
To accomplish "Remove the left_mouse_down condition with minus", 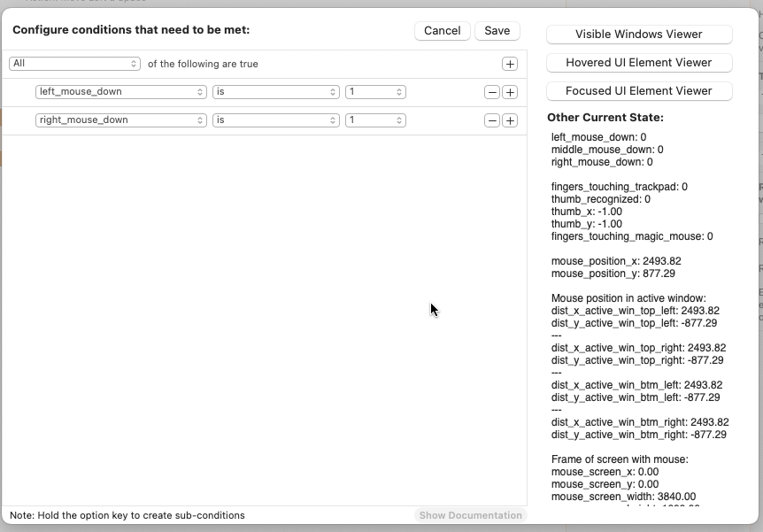I will click(492, 92).
